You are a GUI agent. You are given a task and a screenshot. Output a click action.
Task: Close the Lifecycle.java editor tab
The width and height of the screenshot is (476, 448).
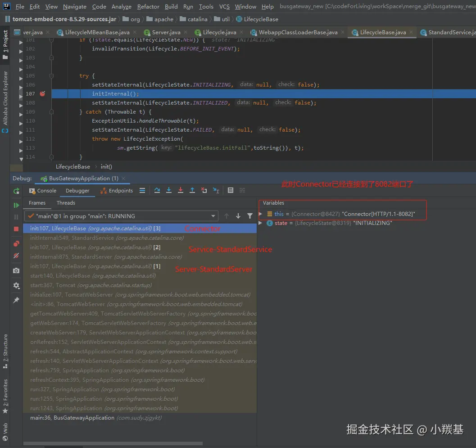(241, 32)
